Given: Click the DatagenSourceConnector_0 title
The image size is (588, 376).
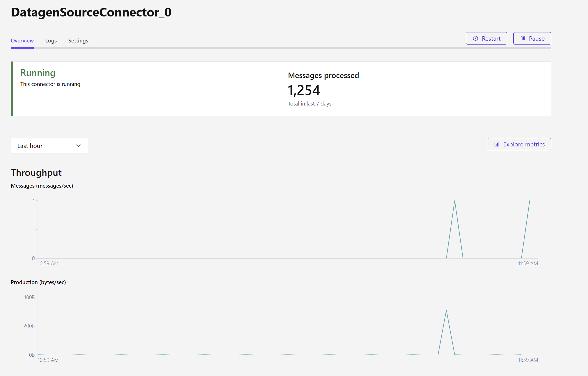Looking at the screenshot, I should click(x=91, y=12).
